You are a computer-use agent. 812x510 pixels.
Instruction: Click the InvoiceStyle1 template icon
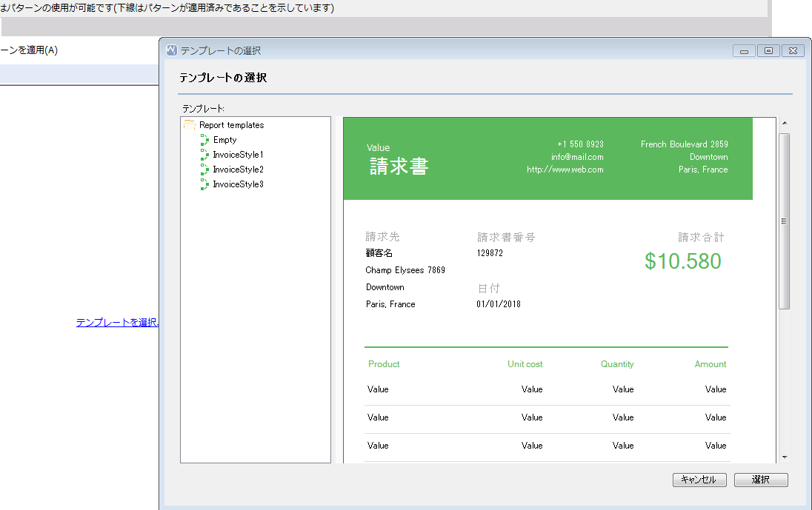click(x=205, y=155)
